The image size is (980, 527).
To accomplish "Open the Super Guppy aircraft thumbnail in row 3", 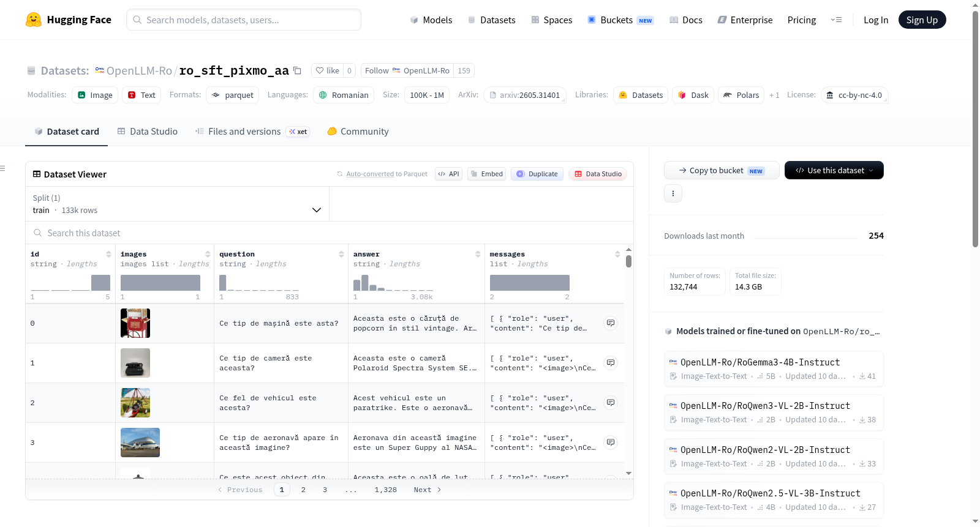I will 140,443.
